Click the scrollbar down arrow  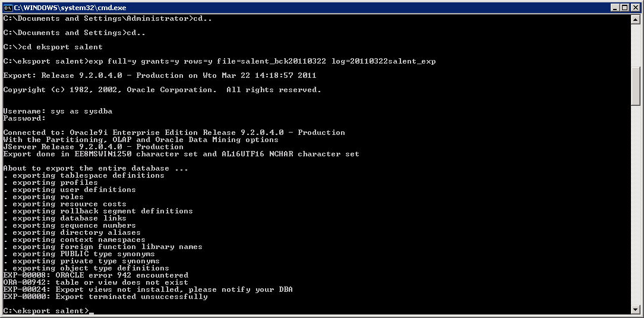pyautogui.click(x=635, y=308)
